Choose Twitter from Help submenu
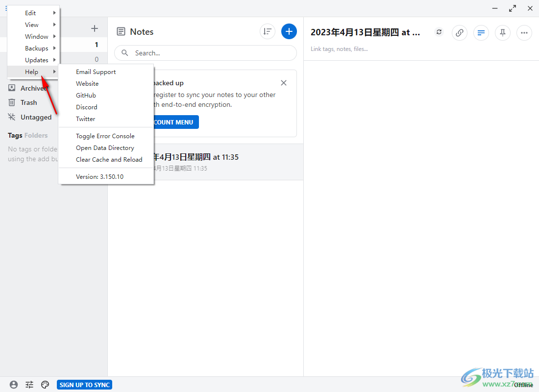 pyautogui.click(x=106, y=119)
